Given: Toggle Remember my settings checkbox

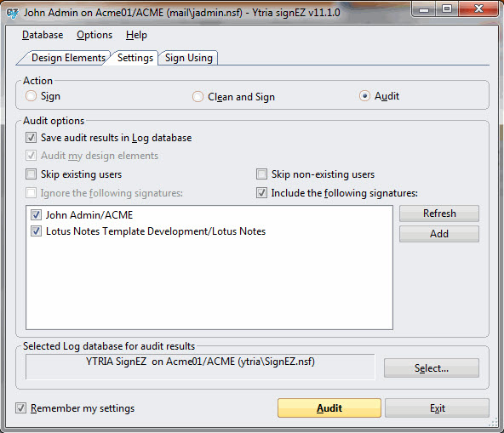Looking at the screenshot, I should click(21, 408).
